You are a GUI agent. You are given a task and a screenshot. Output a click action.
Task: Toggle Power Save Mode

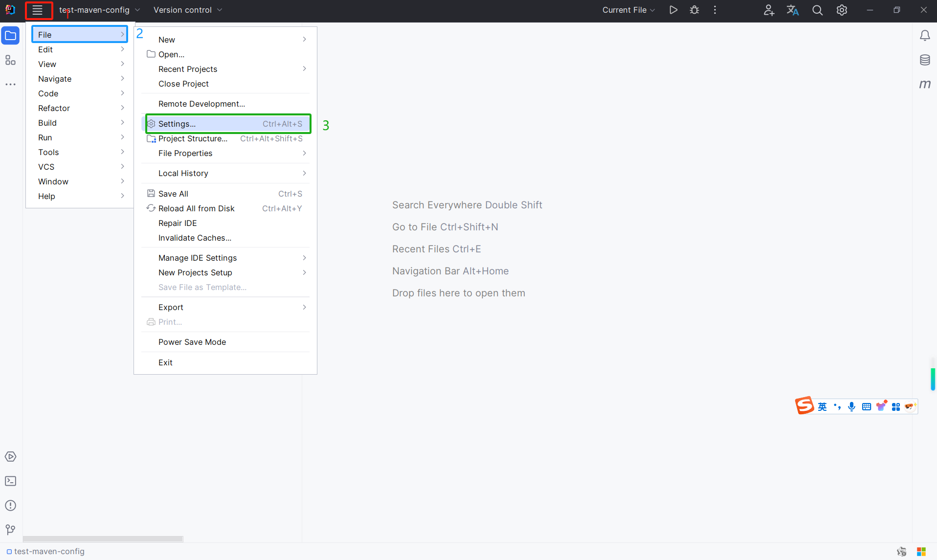(192, 341)
